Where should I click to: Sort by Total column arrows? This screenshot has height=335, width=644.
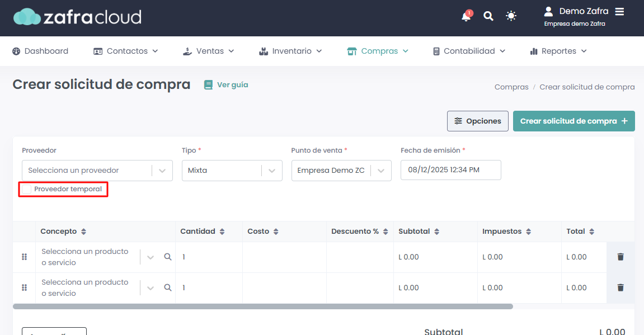pos(591,232)
